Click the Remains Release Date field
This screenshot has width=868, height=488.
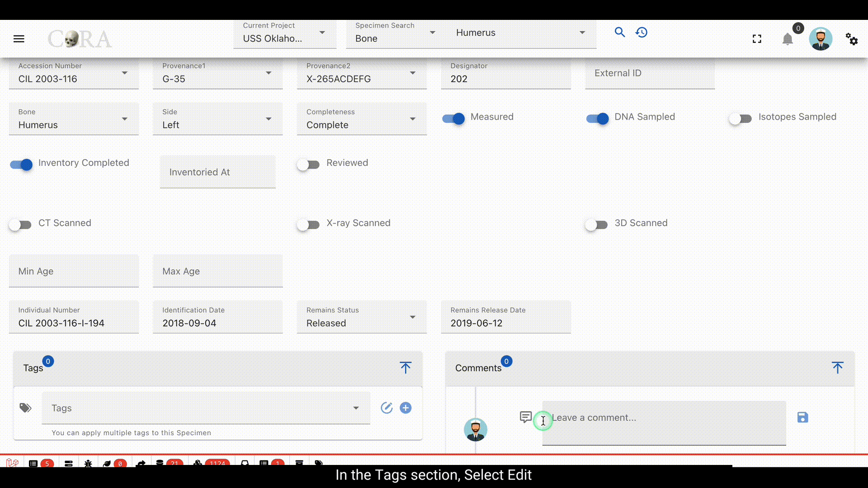(x=506, y=317)
